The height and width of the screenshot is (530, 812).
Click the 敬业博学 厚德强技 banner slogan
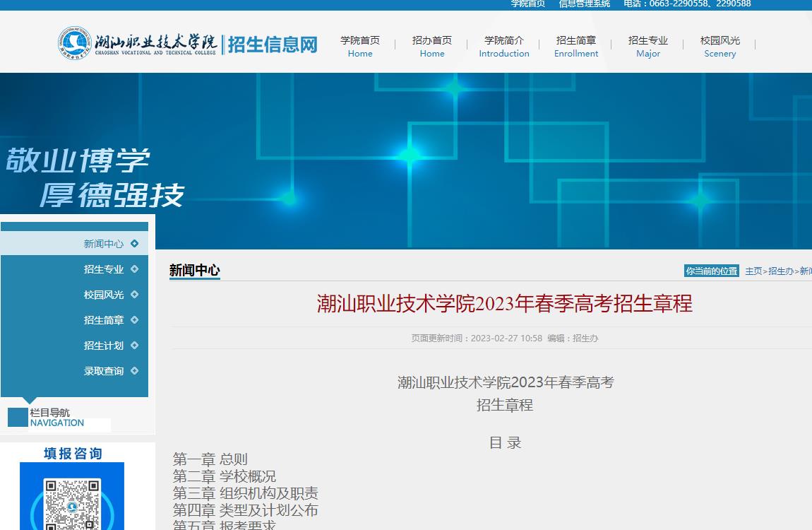tap(95, 177)
